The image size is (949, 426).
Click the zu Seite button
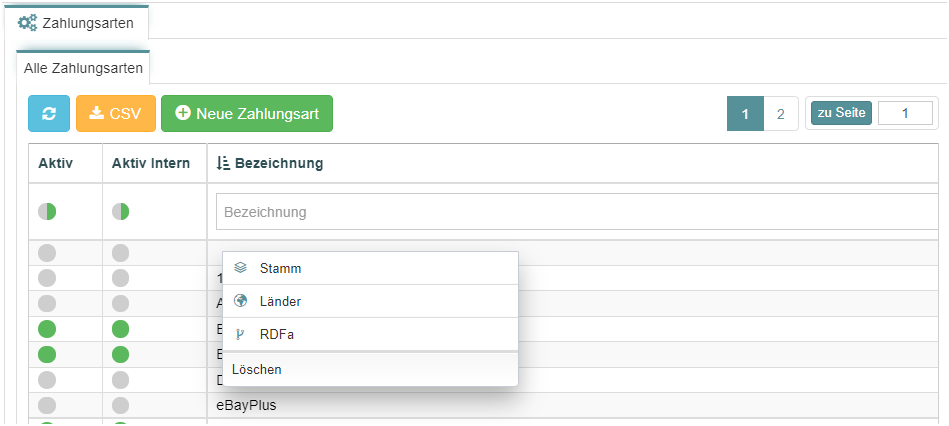[841, 113]
